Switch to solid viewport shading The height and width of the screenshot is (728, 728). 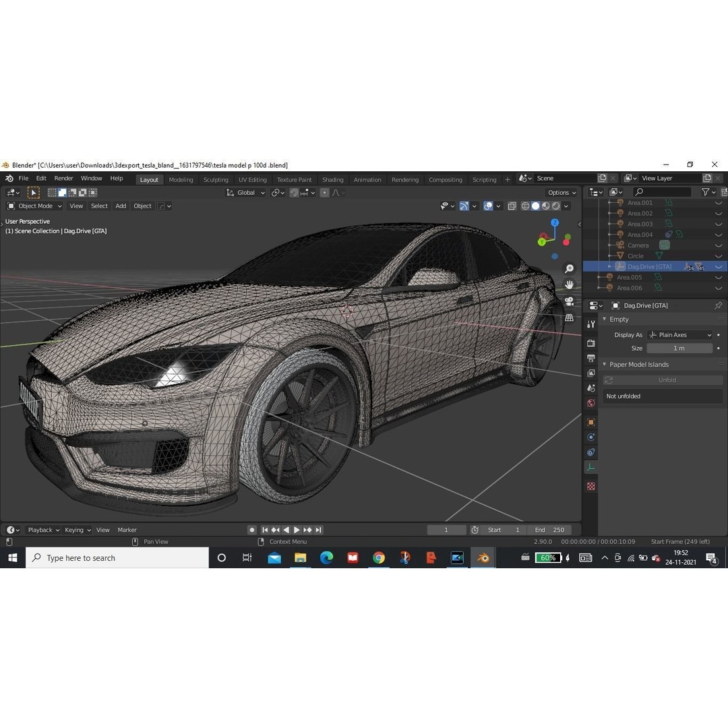pos(535,206)
